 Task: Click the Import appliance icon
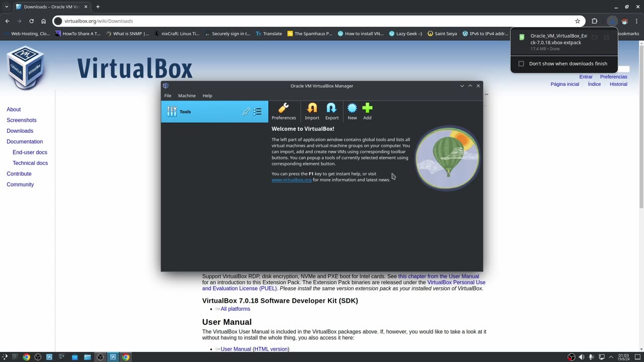click(x=312, y=112)
